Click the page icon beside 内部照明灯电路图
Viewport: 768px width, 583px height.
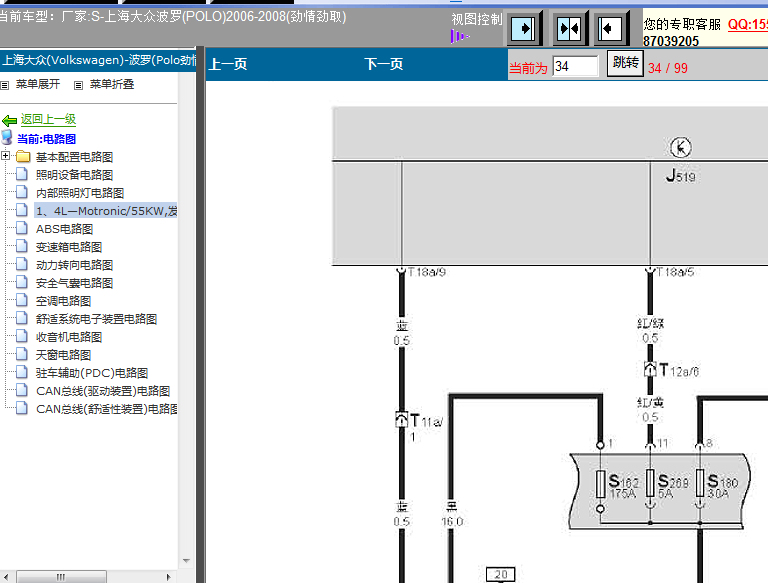coord(22,192)
